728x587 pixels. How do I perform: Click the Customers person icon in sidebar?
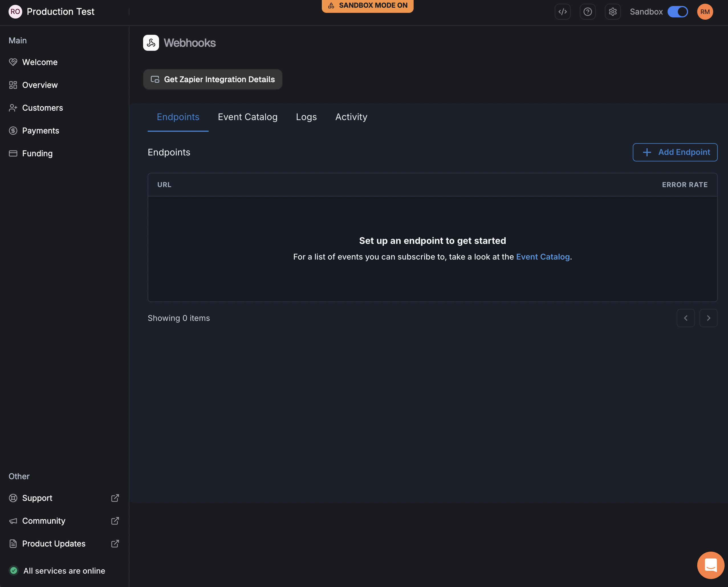point(13,108)
